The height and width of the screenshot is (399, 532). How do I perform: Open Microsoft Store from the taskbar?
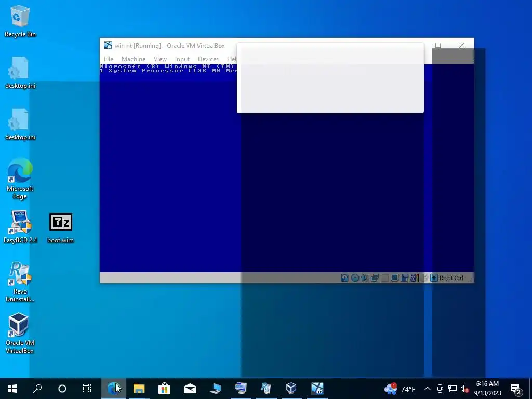[x=164, y=389]
